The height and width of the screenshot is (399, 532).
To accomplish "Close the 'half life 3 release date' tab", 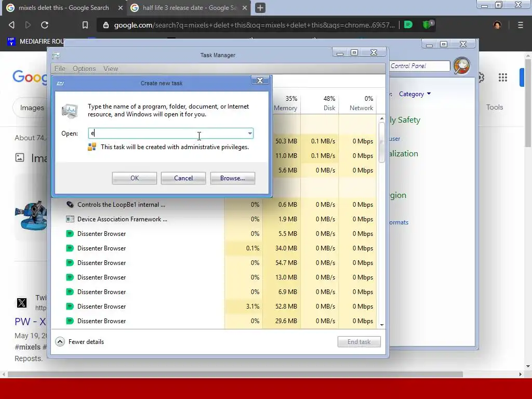I will coord(245,8).
